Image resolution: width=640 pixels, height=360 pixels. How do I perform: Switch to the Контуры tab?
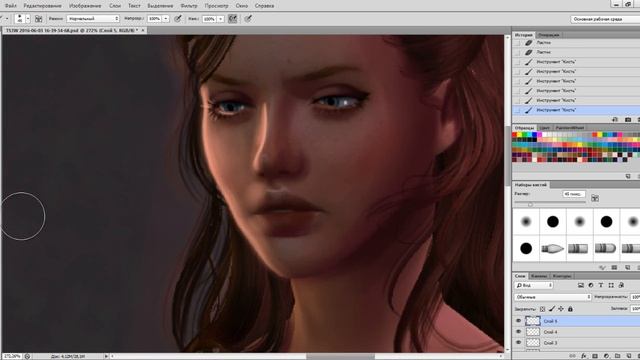click(x=562, y=276)
